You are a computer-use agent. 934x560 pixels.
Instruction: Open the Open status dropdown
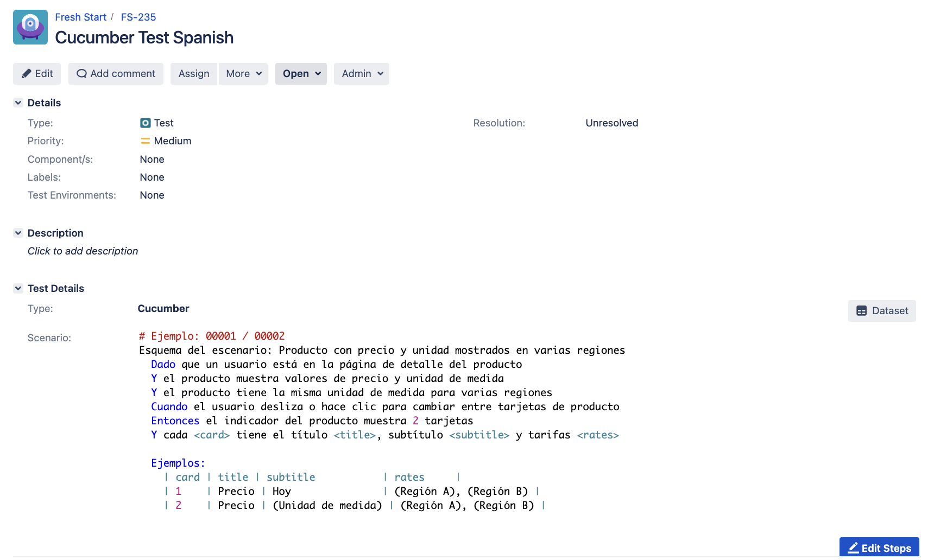(x=301, y=74)
